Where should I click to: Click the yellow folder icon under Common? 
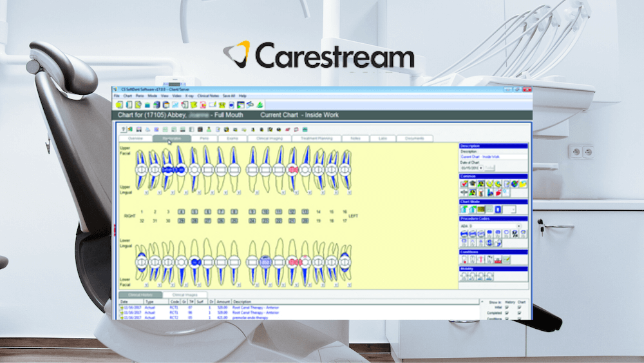(x=523, y=184)
